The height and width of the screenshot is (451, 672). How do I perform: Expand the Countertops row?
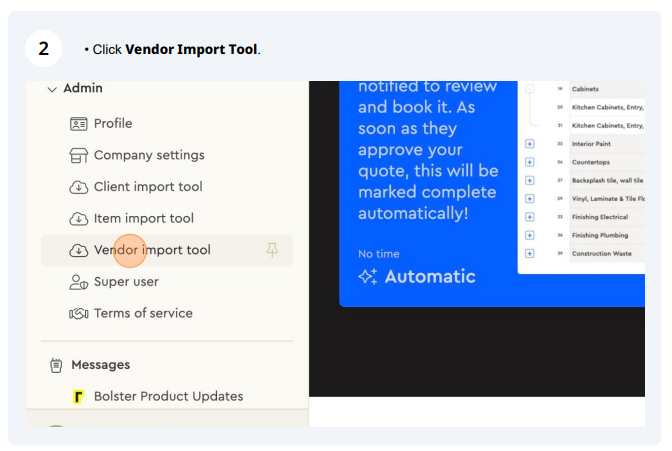530,162
